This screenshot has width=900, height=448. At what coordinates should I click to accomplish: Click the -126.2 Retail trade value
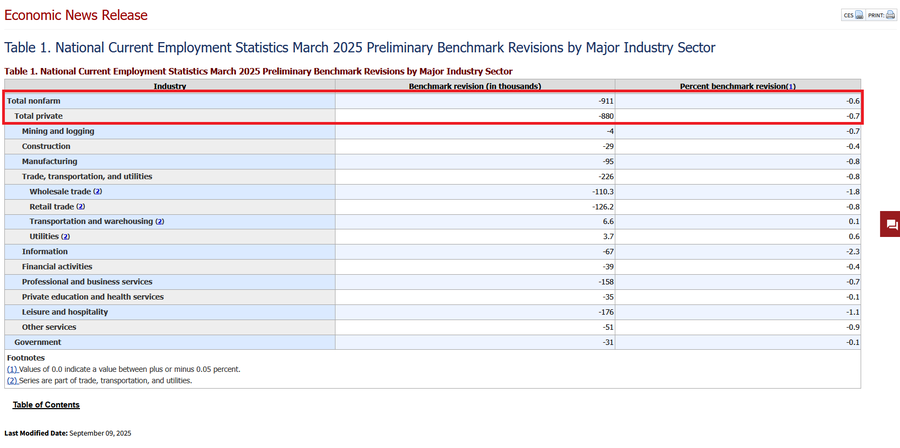(603, 207)
